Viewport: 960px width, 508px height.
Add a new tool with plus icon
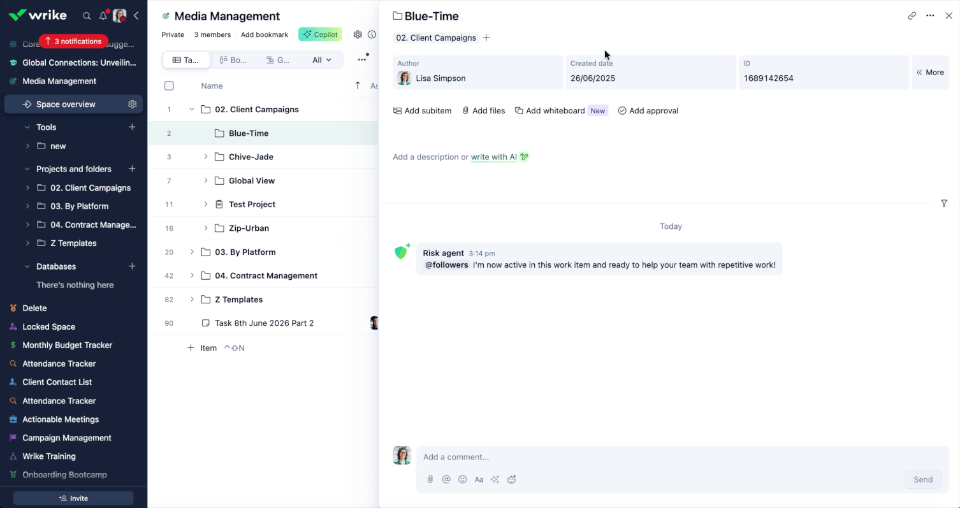pyautogui.click(x=132, y=127)
